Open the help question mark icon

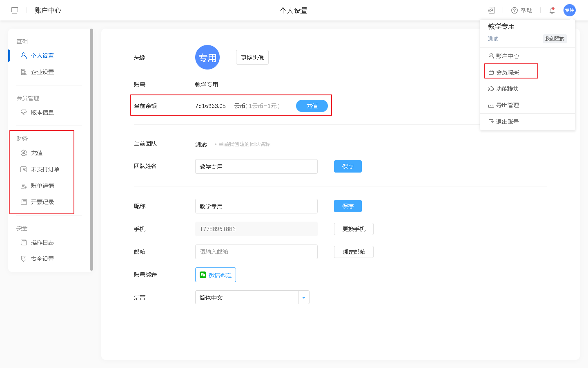tap(514, 10)
